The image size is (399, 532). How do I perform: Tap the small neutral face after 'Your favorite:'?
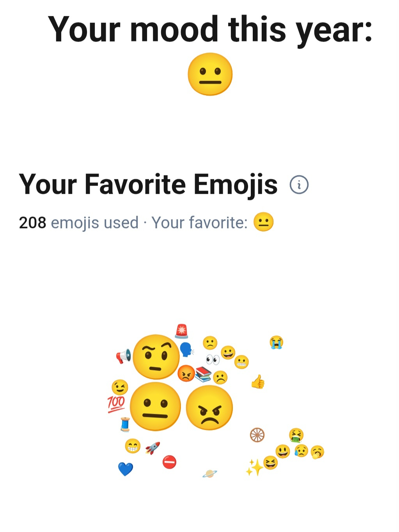(x=264, y=222)
